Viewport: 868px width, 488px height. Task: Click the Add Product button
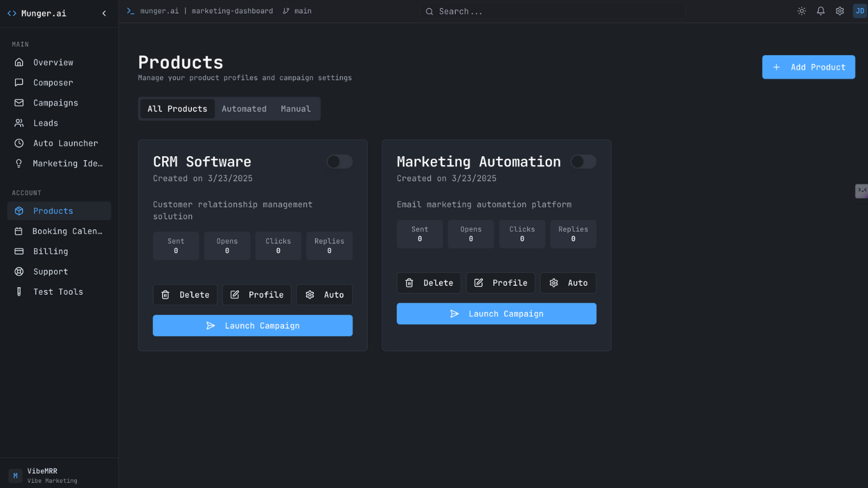pos(808,67)
